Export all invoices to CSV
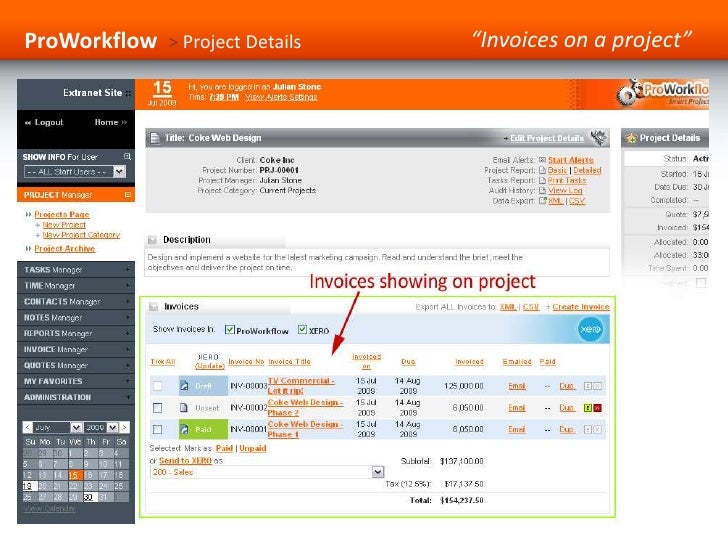 531,307
